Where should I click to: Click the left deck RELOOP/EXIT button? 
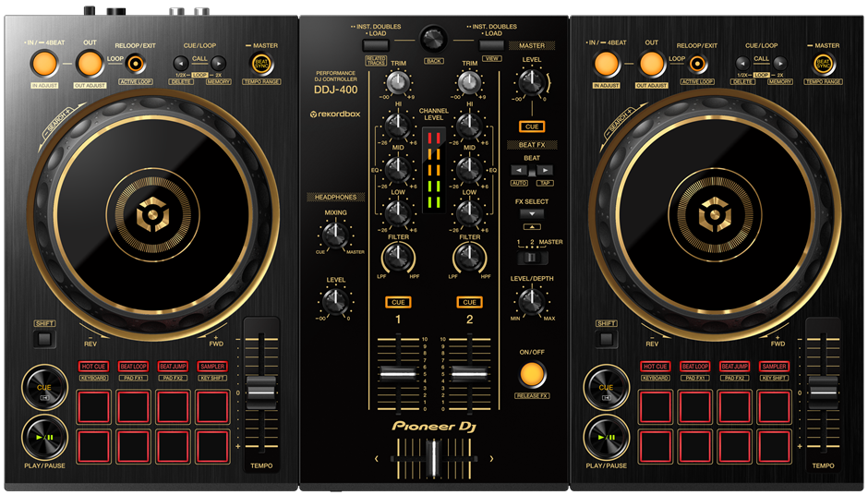coord(135,65)
